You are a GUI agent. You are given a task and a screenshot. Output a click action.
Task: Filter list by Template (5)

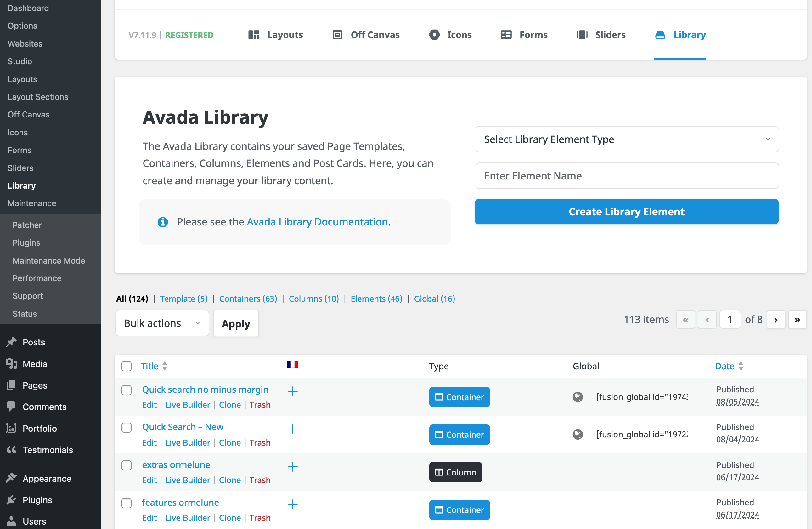click(x=183, y=299)
